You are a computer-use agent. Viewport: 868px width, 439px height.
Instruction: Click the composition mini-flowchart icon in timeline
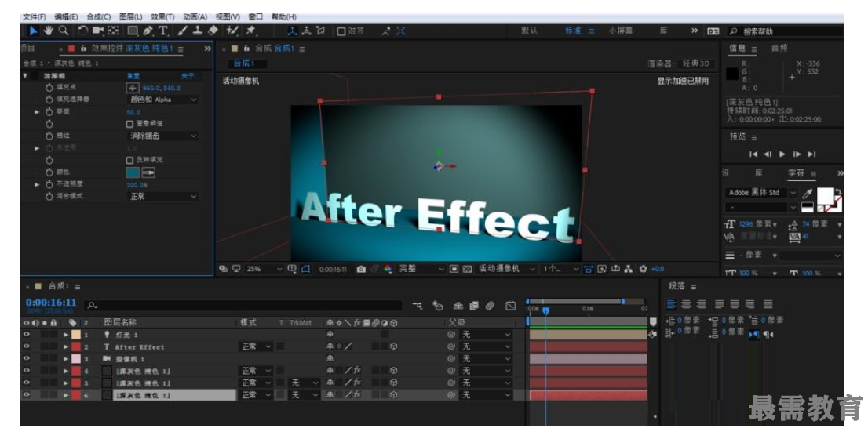point(418,306)
